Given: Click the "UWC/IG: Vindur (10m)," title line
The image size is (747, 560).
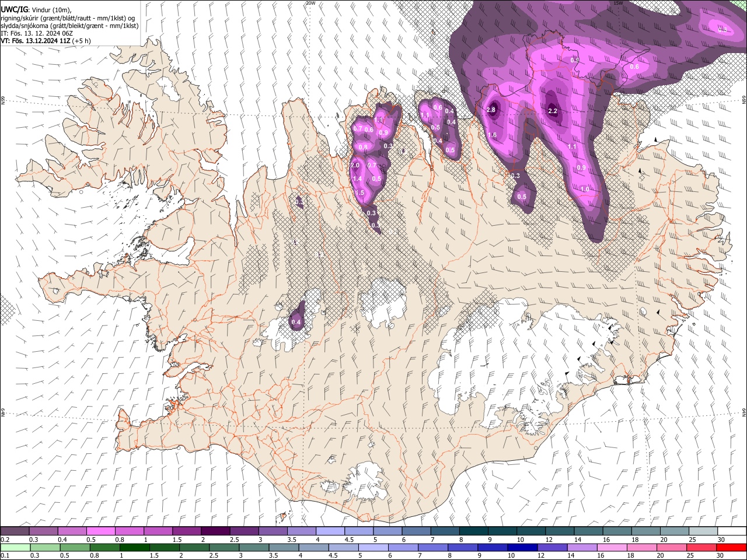Looking at the screenshot, I should pos(37,10).
